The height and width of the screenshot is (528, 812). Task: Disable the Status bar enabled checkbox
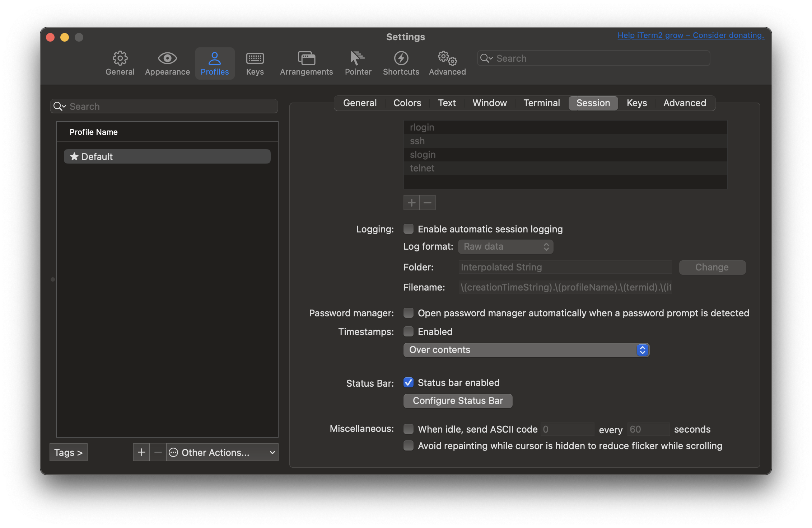(x=409, y=382)
